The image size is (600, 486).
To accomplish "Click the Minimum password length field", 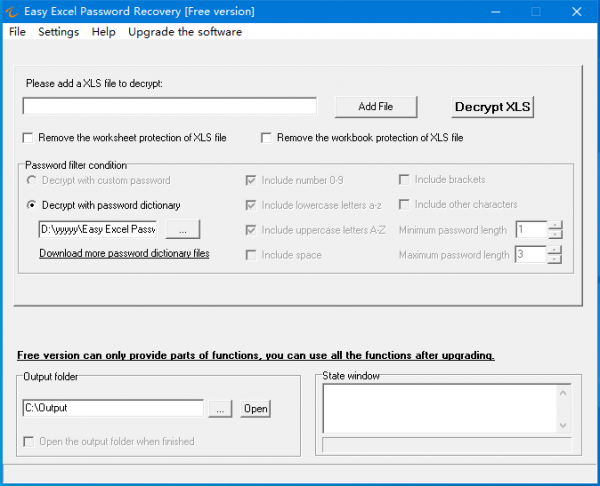I will [x=532, y=230].
